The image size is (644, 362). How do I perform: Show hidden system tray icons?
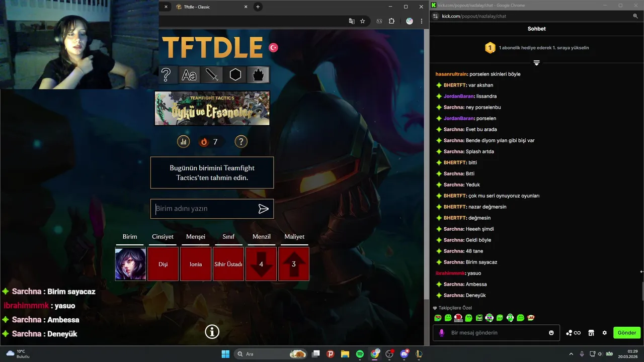(571, 354)
